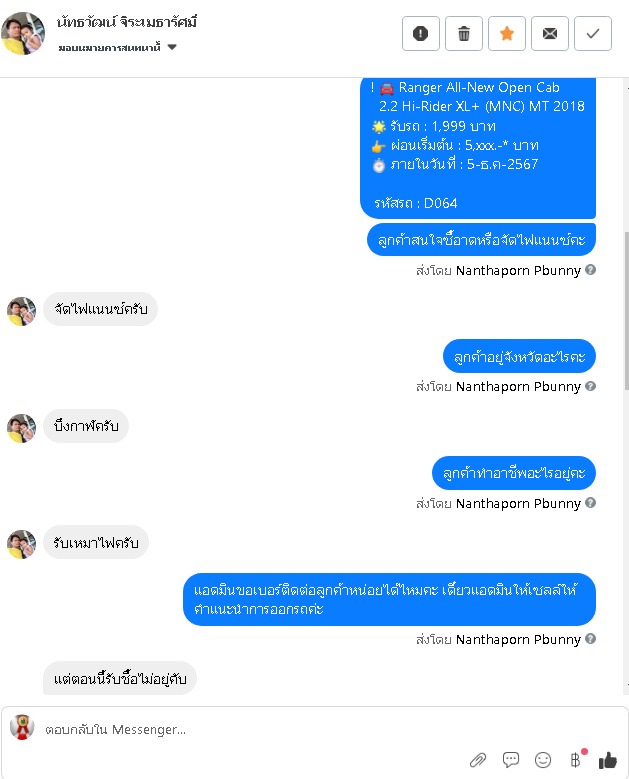Send a thumbs up like

pos(607,759)
